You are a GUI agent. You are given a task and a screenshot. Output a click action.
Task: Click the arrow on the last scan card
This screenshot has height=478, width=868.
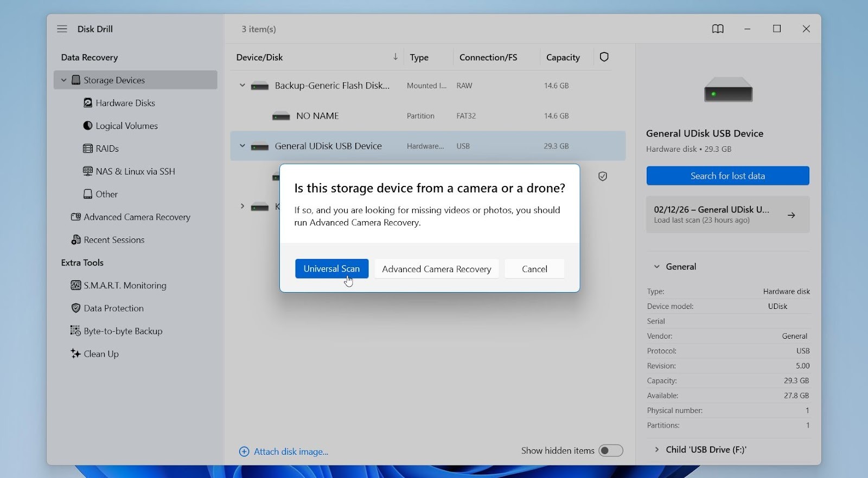(x=792, y=215)
